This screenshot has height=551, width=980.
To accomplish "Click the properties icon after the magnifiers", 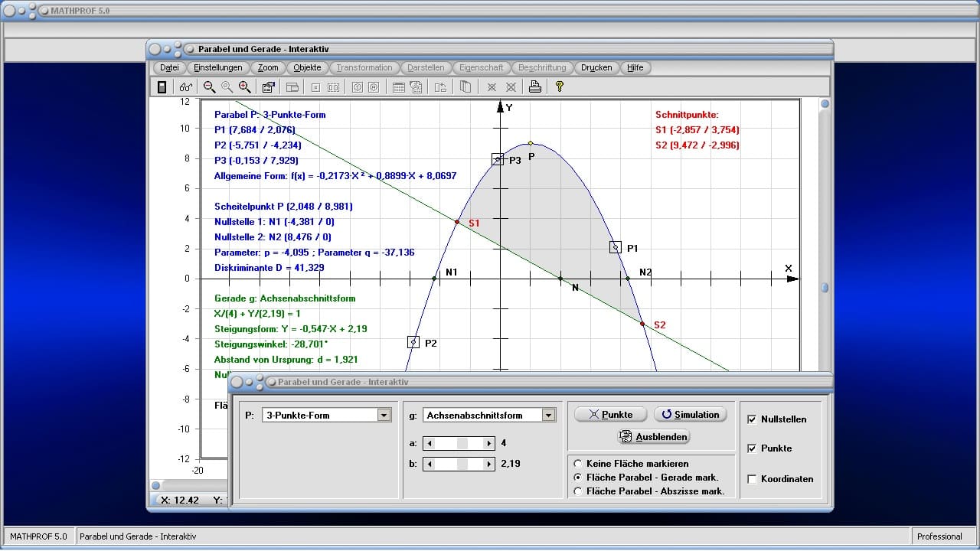I will (x=268, y=87).
